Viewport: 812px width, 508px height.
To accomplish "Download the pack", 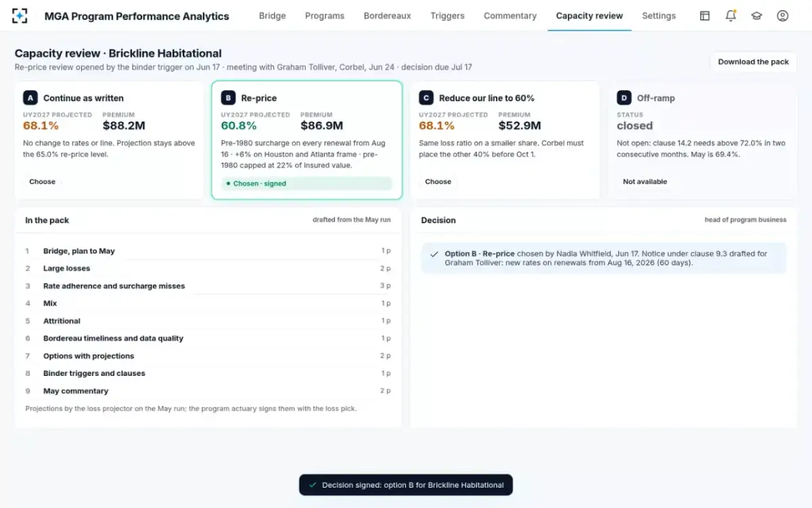I will [753, 62].
